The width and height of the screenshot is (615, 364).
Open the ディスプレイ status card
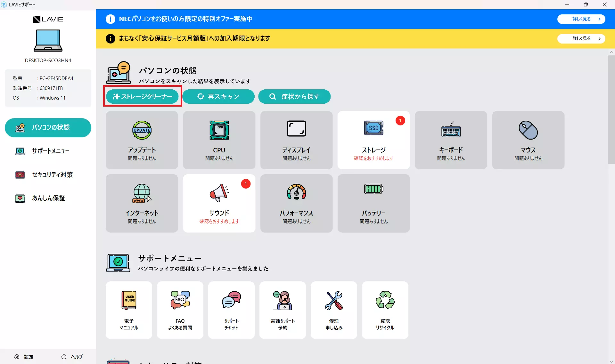[296, 140]
